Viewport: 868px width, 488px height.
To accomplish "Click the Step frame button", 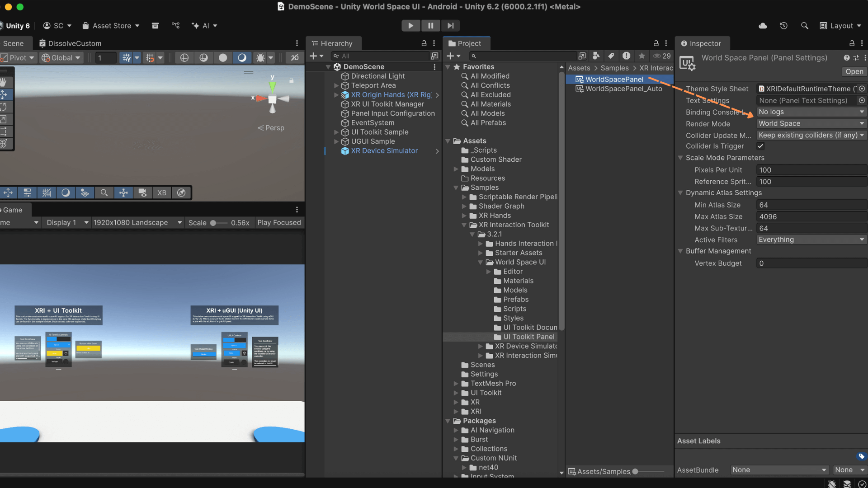I will 450,26.
